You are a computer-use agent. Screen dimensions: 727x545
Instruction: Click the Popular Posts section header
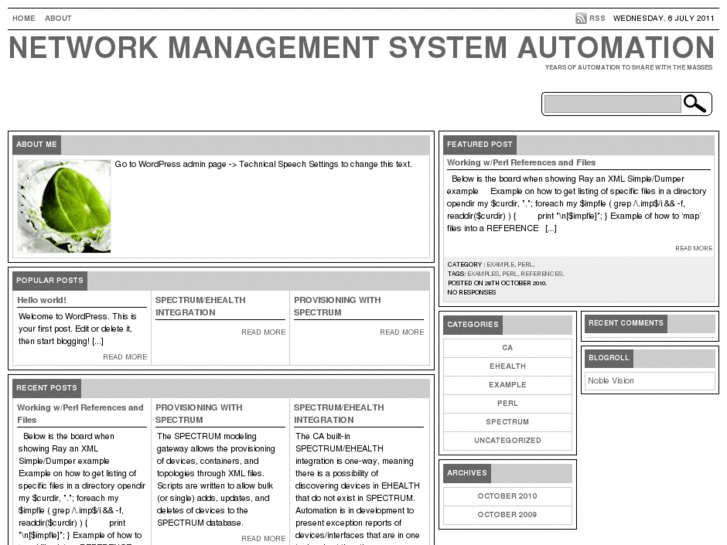50,281
